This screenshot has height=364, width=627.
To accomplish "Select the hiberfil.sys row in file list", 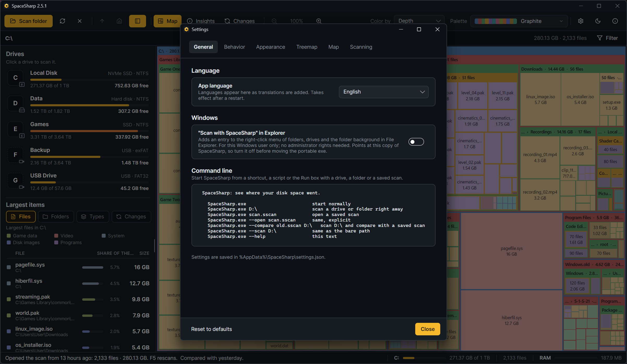I will click(78, 283).
